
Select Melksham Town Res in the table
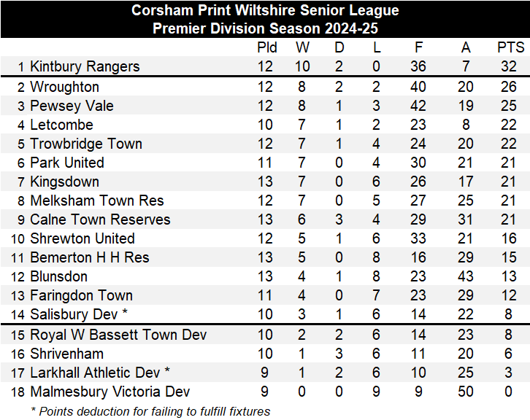97,201
